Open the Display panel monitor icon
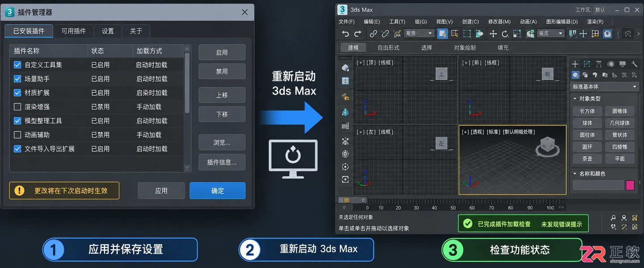Viewport: 644px width, 268px height. click(x=622, y=64)
